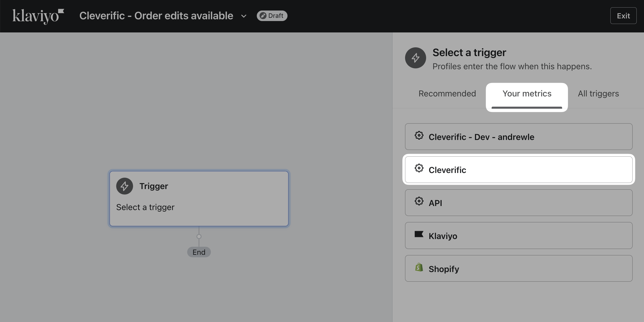
Task: Click the Shopify bag icon
Action: point(419,267)
